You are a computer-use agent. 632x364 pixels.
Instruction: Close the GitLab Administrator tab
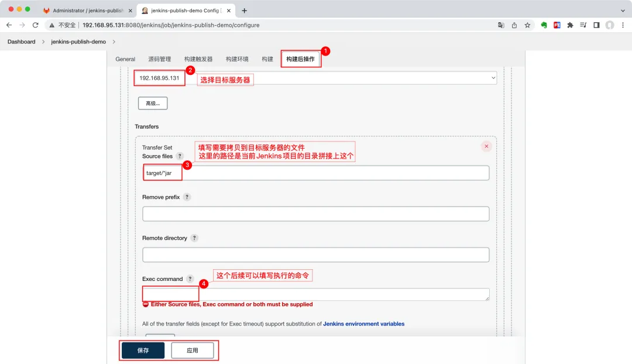tap(130, 11)
